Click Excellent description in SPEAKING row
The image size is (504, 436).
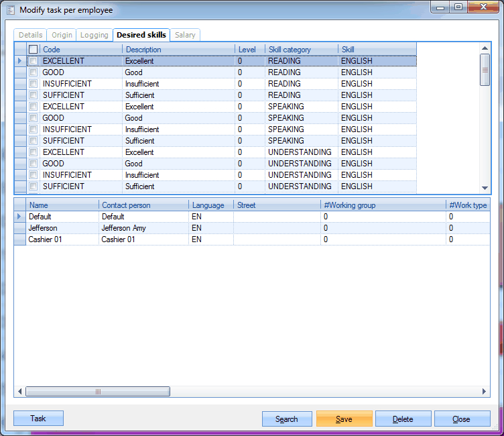(x=179, y=107)
